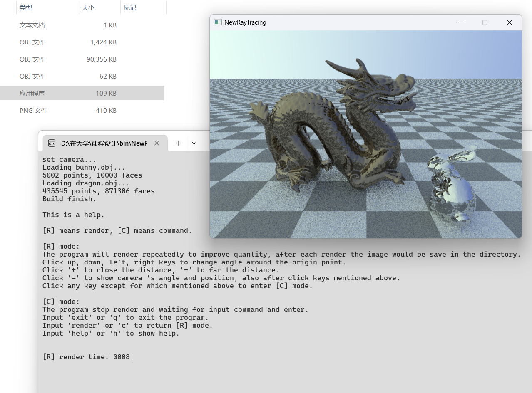This screenshot has width=532, height=393.
Task: Click the 'Loading bunny.obj...' terminal line
Action: coord(84,167)
